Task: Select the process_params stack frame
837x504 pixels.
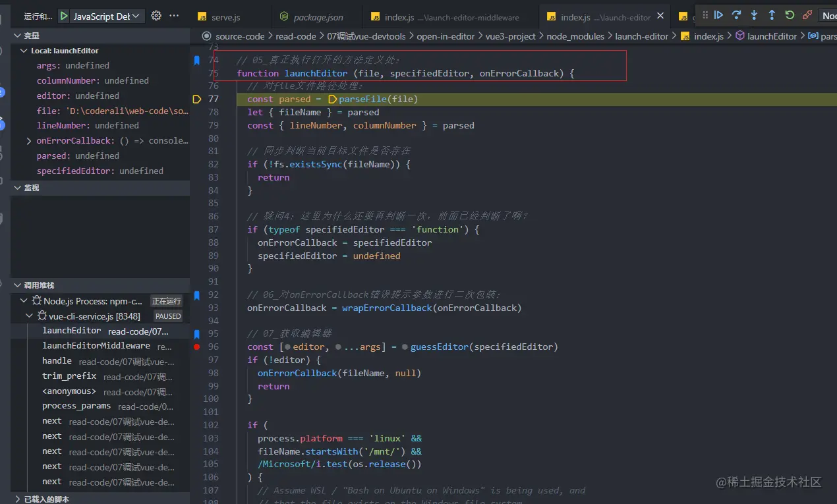Action: pyautogui.click(x=100, y=407)
